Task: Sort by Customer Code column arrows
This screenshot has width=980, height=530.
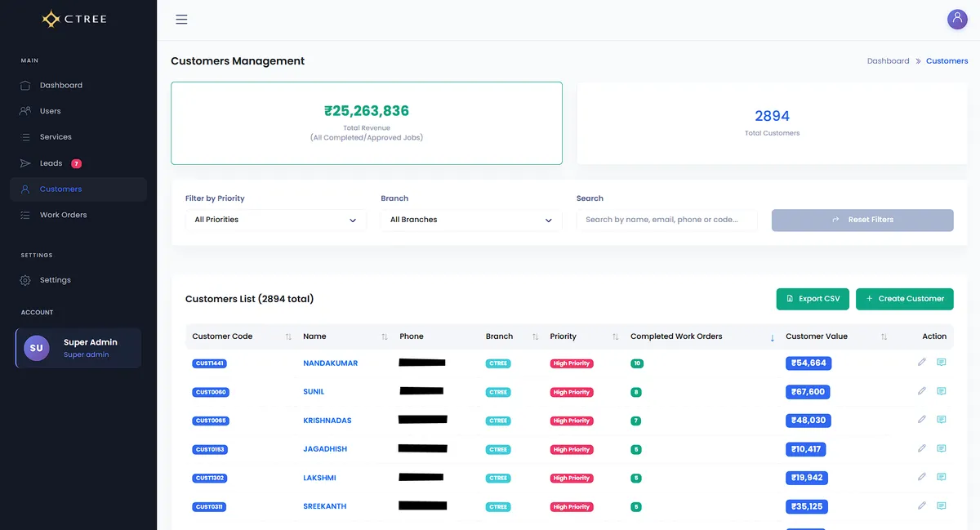Action: (x=288, y=336)
